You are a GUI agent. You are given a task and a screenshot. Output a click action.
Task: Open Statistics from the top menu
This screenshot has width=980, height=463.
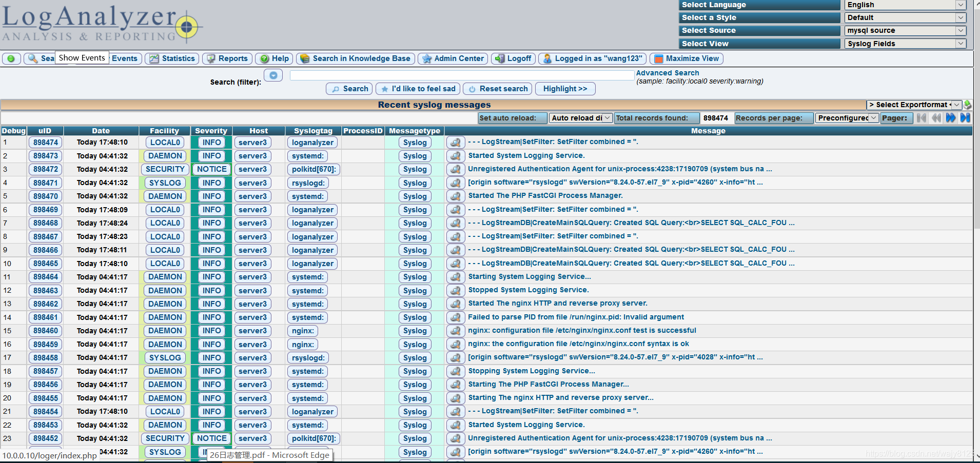pos(172,58)
